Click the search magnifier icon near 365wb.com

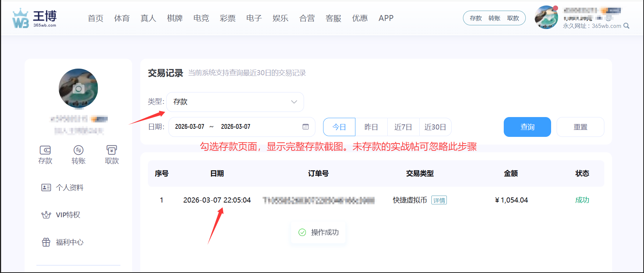click(x=626, y=26)
